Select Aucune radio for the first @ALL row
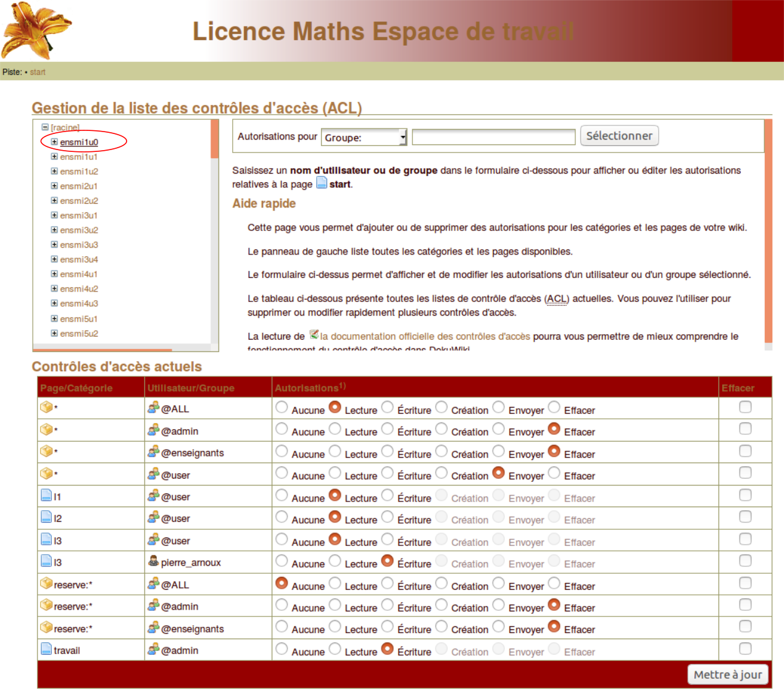The width and height of the screenshot is (784, 693). tap(281, 408)
